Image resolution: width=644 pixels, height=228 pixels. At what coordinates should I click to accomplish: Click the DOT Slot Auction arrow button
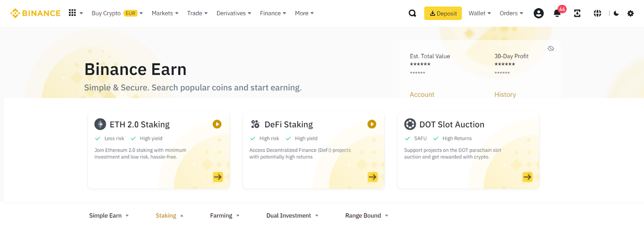click(x=527, y=177)
